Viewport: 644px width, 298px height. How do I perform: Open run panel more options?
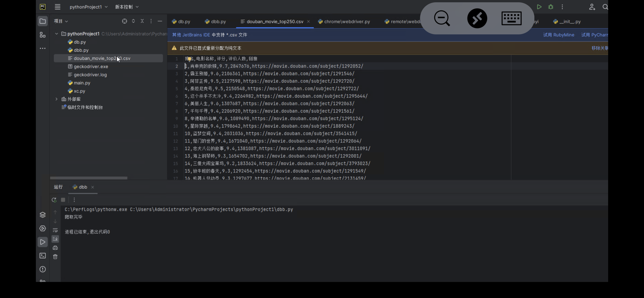[74, 200]
